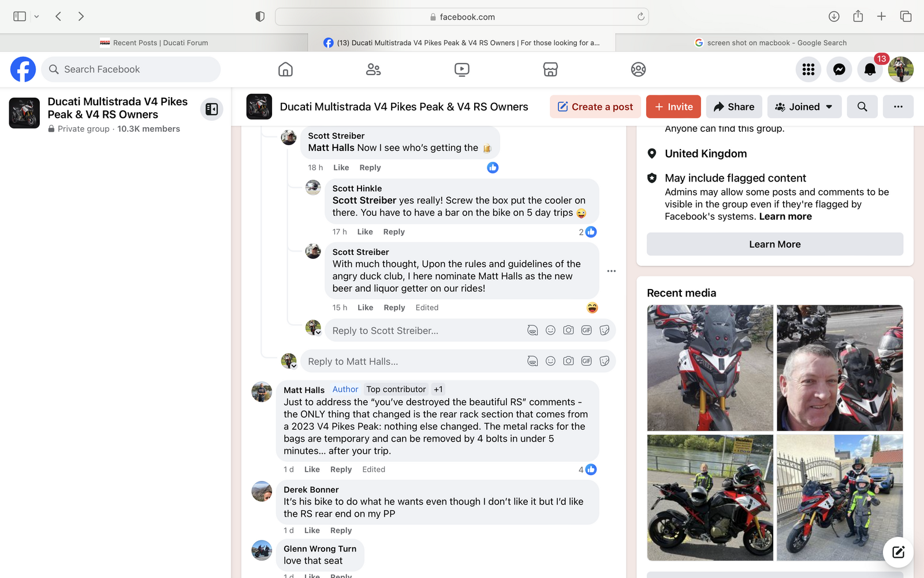The height and width of the screenshot is (578, 924).
Task: Click the Learn More button
Action: click(x=775, y=244)
